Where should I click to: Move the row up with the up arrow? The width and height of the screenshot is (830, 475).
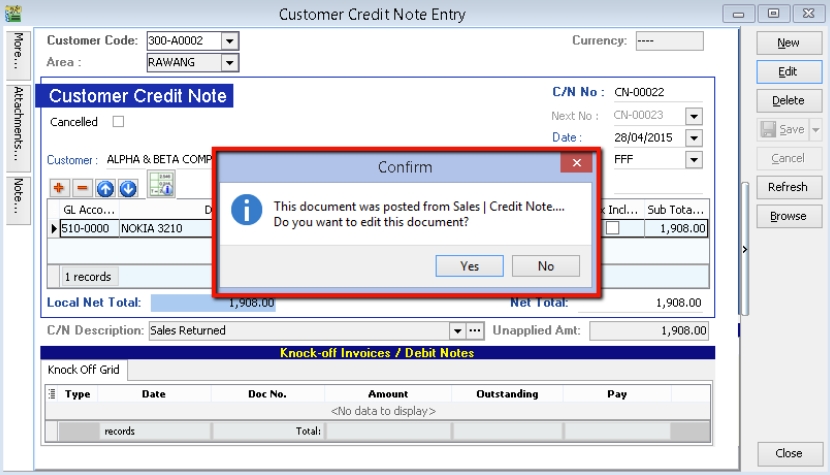point(105,188)
